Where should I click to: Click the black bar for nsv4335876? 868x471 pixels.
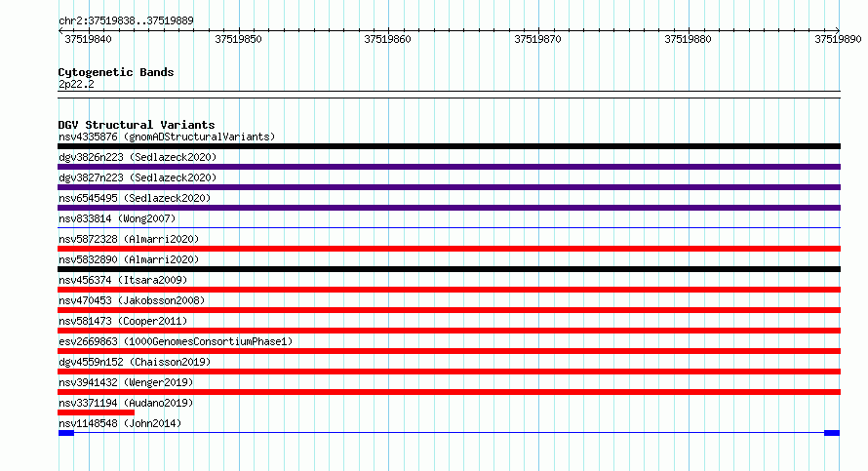click(x=449, y=146)
